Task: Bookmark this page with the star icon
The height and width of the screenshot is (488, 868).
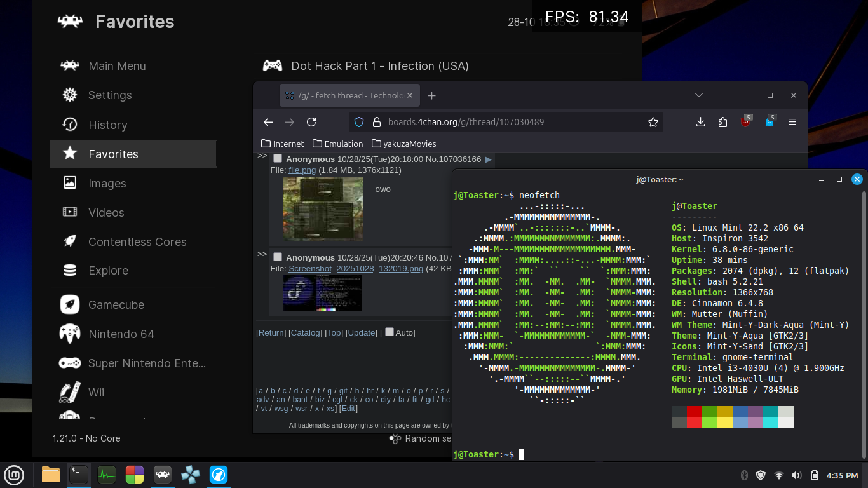Action: point(653,122)
